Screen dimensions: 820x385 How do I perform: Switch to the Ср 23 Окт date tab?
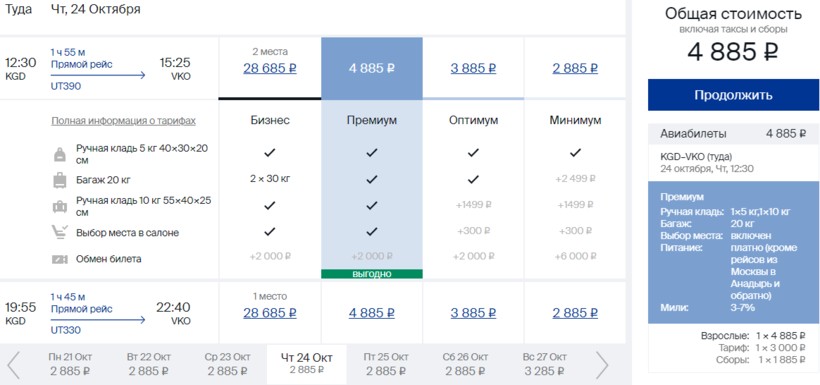(x=227, y=365)
